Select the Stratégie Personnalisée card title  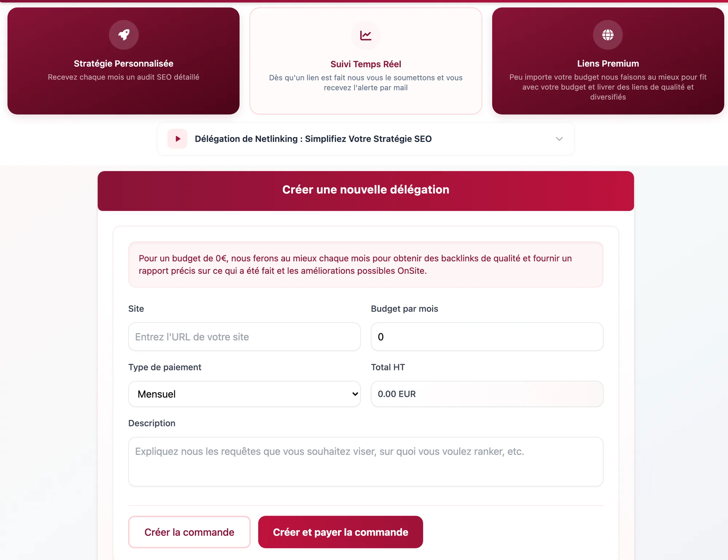(x=123, y=63)
